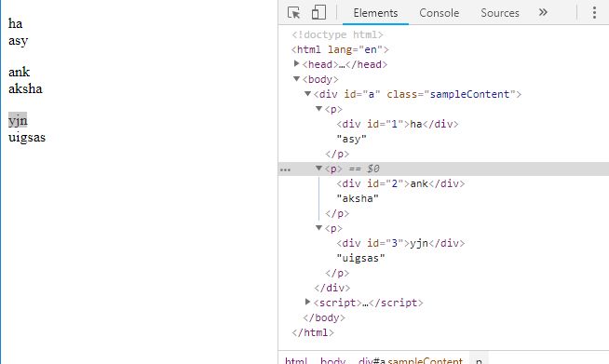Select the body breadcrumb
This screenshot has height=364, width=609.
point(332,360)
